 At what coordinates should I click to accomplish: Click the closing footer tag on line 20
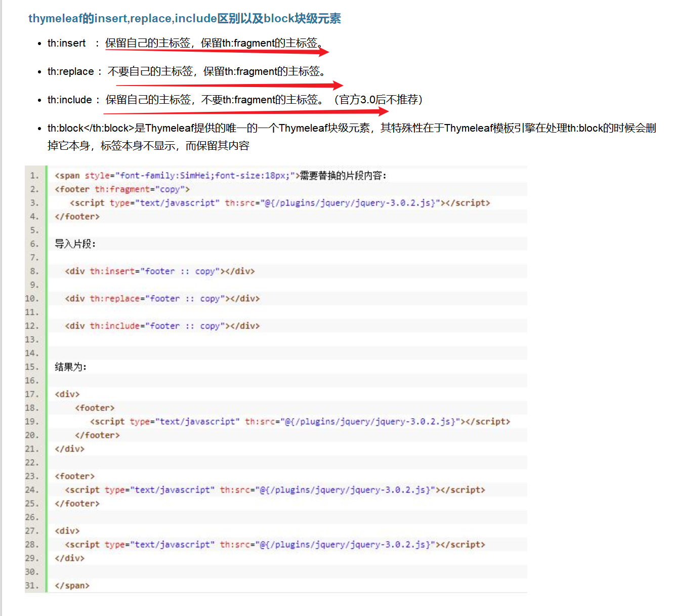pyautogui.click(x=97, y=435)
